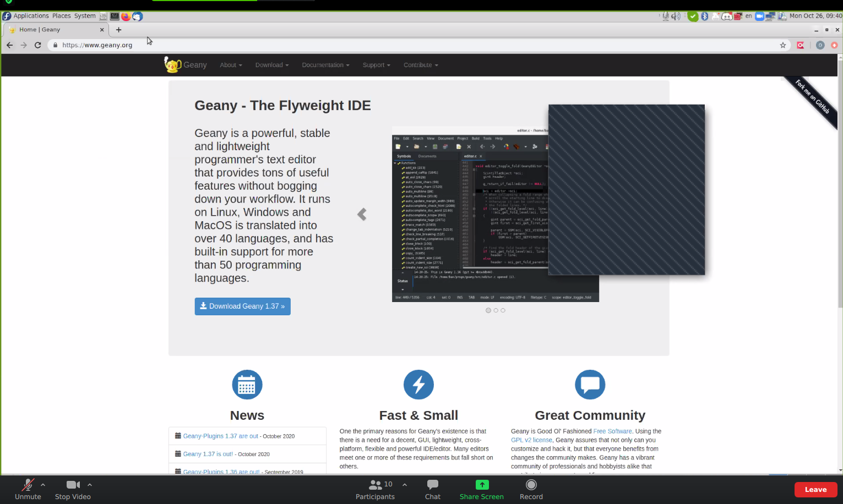Open the Download dropdown in navbar
The width and height of the screenshot is (843, 504).
272,65
